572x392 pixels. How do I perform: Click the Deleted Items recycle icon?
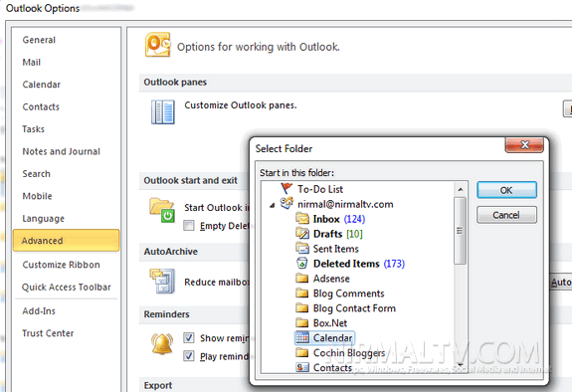(302, 264)
